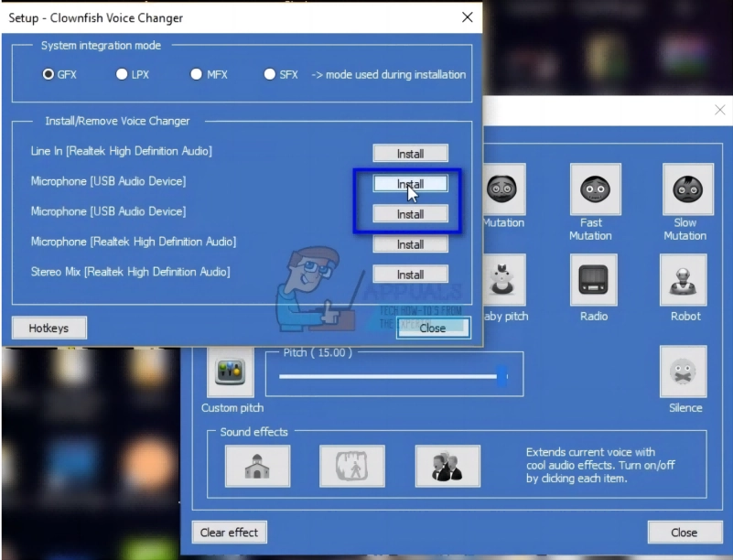Image resolution: width=733 pixels, height=560 pixels.
Task: Close the Setup dialog via Close button
Action: [x=433, y=328]
